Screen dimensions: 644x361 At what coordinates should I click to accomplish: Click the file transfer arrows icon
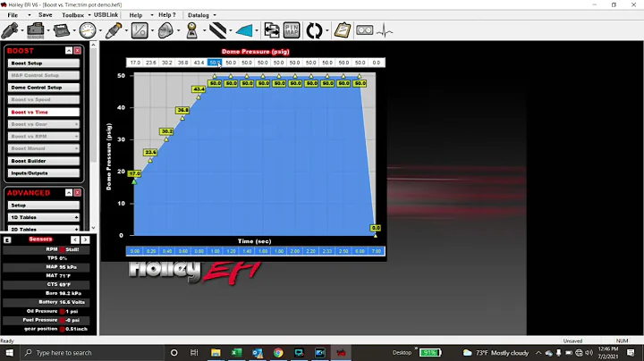[x=271, y=30]
